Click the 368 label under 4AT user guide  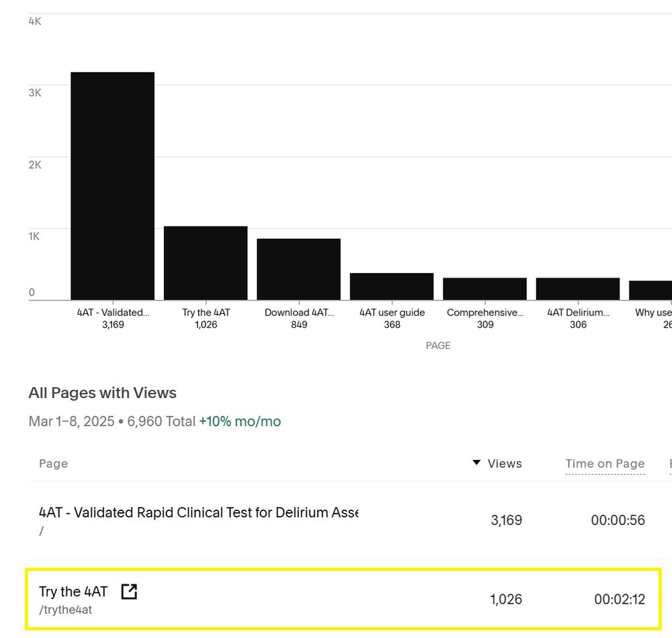[x=392, y=325]
